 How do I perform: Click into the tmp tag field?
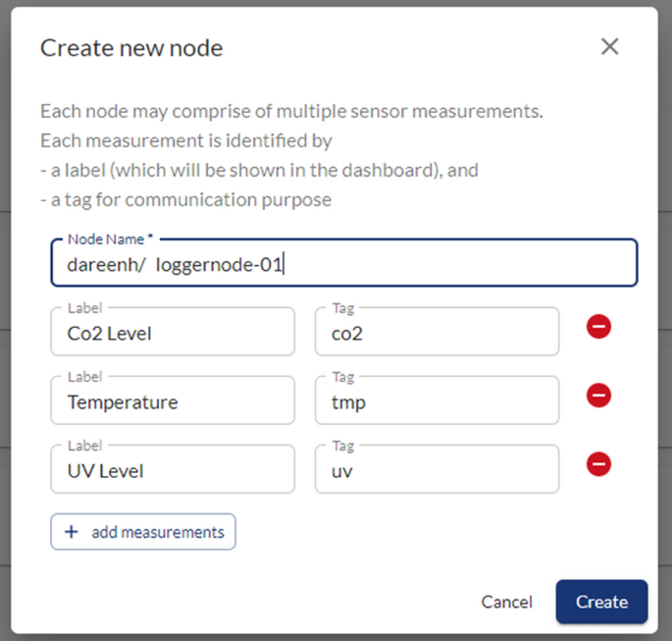437,402
